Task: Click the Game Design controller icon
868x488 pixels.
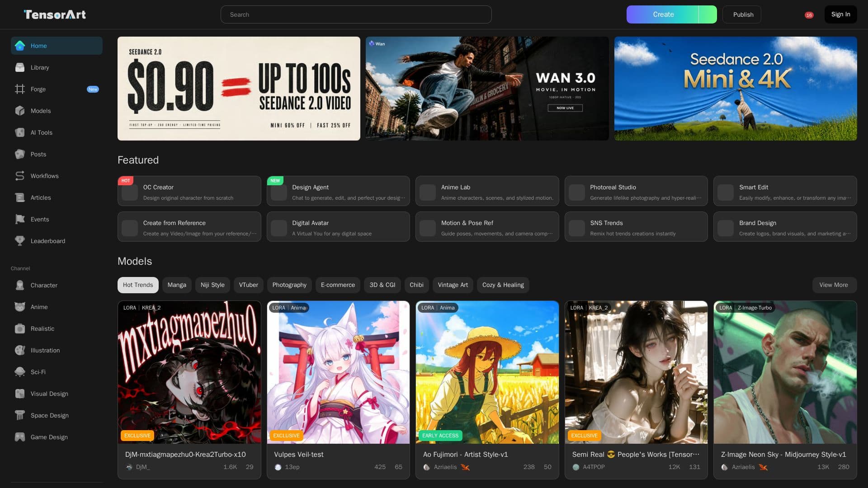Action: (20, 437)
